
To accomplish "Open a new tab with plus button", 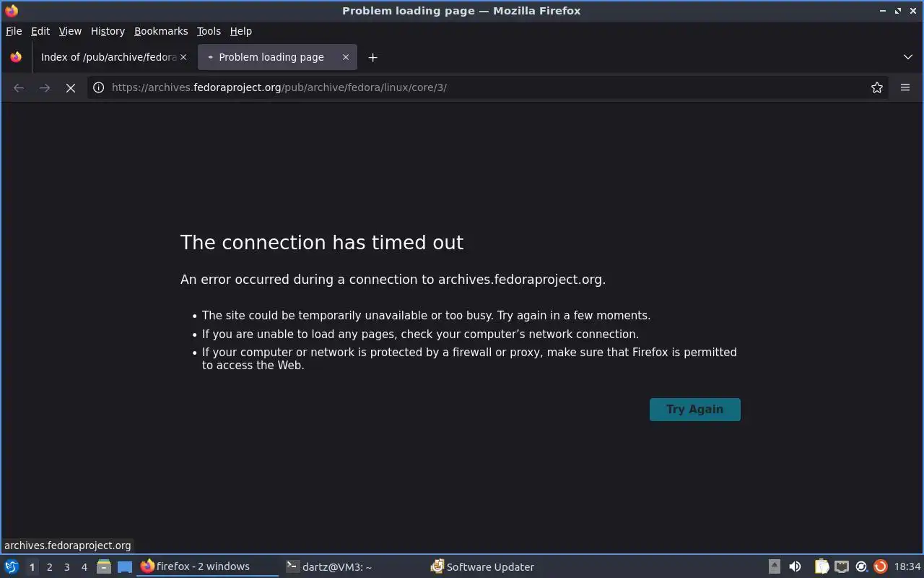I will click(x=372, y=57).
